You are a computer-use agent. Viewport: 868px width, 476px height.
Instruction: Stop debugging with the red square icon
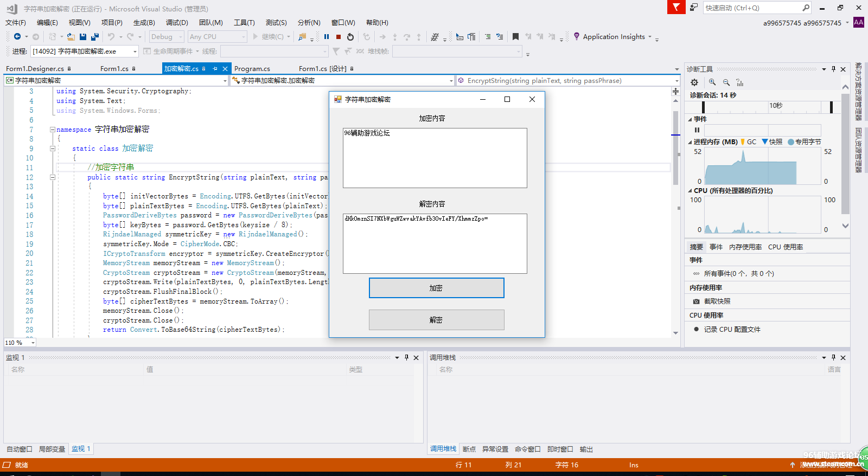(339, 37)
